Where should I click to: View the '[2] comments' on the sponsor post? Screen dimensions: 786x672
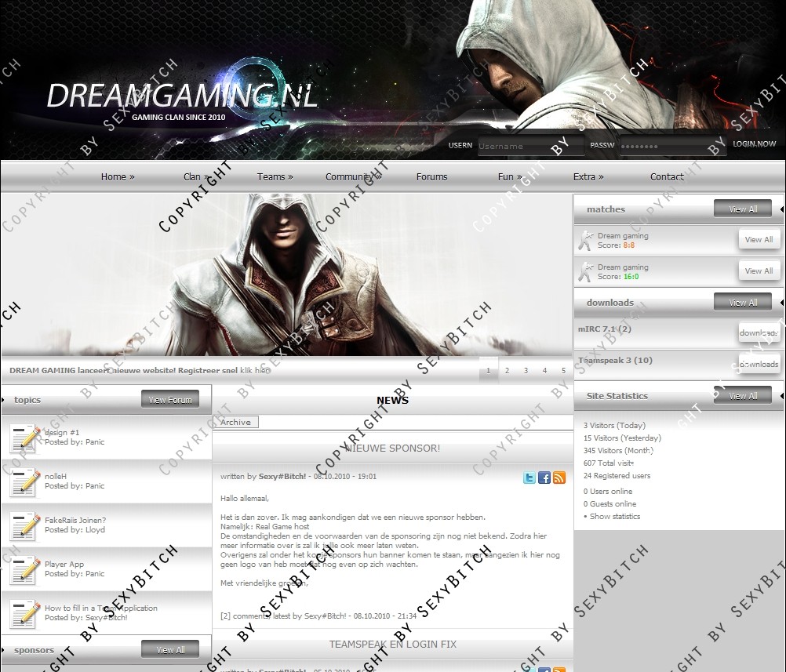click(246, 616)
